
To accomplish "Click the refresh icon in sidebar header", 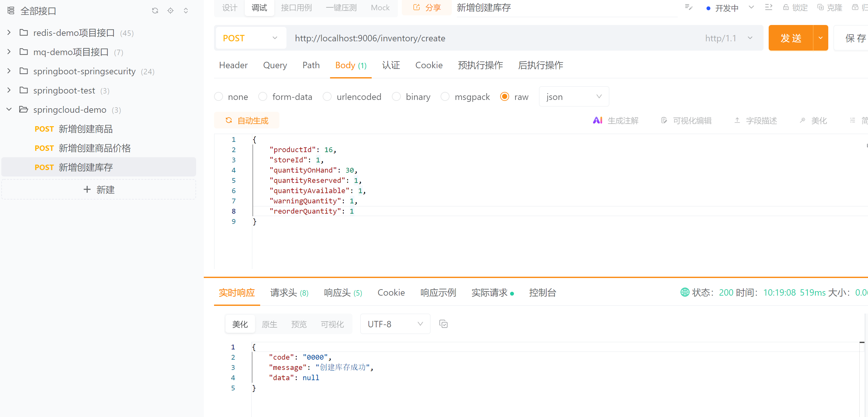I will tap(155, 11).
